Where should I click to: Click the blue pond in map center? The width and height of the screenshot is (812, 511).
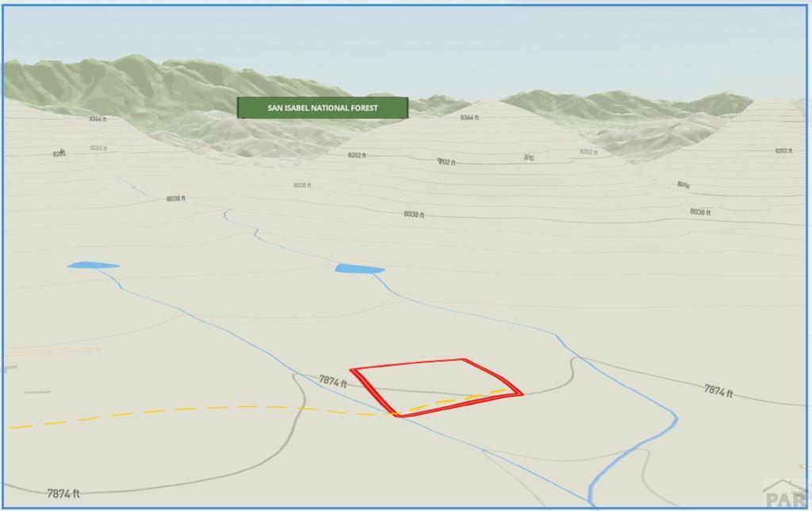coord(359,269)
